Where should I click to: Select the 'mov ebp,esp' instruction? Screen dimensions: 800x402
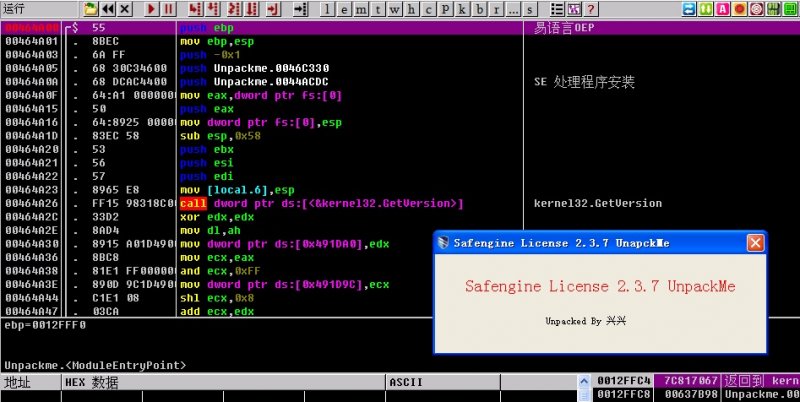click(217, 41)
